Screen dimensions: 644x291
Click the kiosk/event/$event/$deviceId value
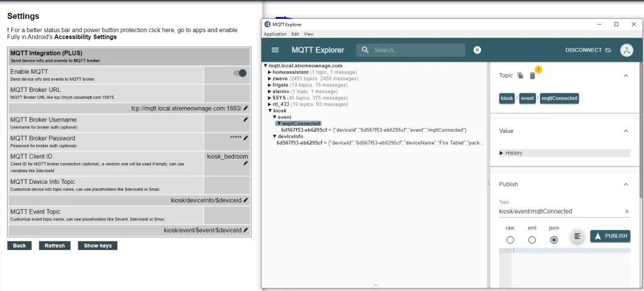203,230
